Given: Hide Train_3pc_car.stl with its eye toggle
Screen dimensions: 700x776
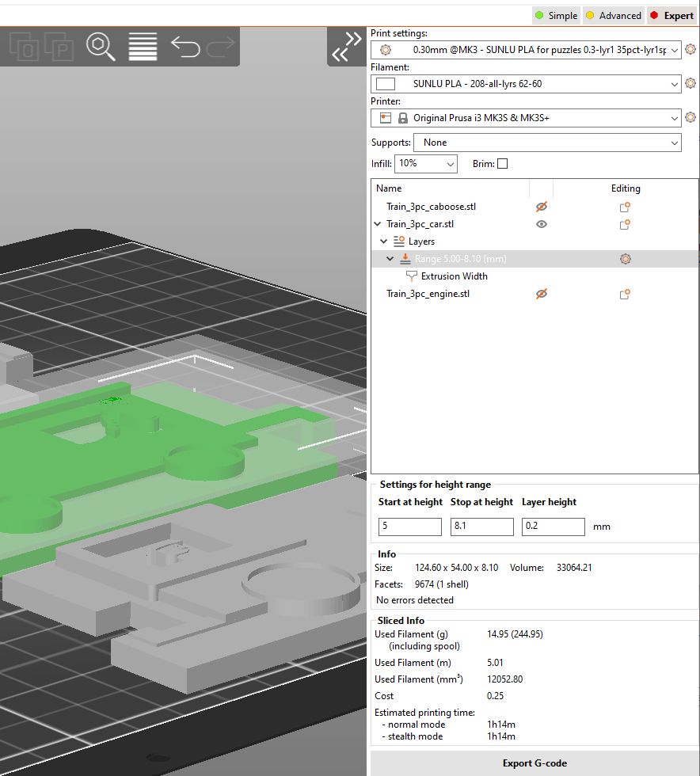Looking at the screenshot, I should coord(542,224).
